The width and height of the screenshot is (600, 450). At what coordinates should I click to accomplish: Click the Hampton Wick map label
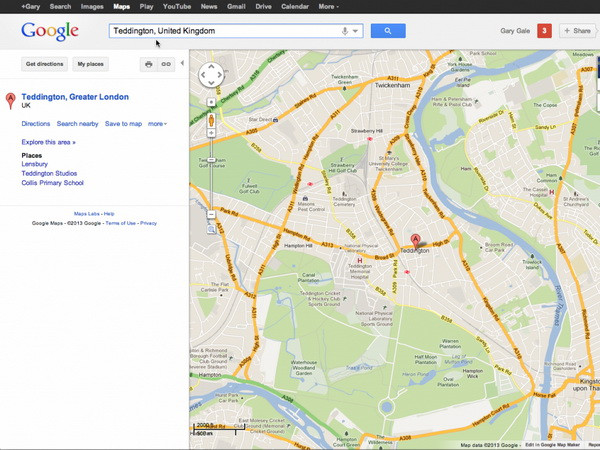pyautogui.click(x=473, y=373)
